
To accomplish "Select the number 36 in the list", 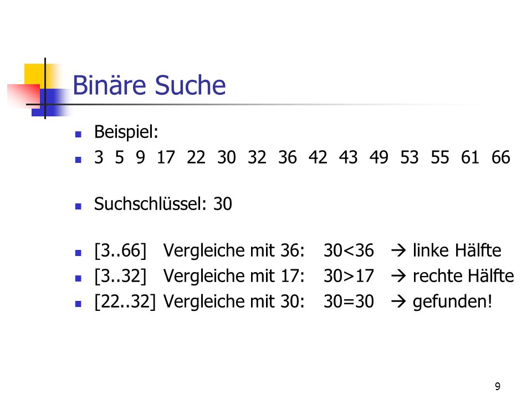I will click(288, 157).
